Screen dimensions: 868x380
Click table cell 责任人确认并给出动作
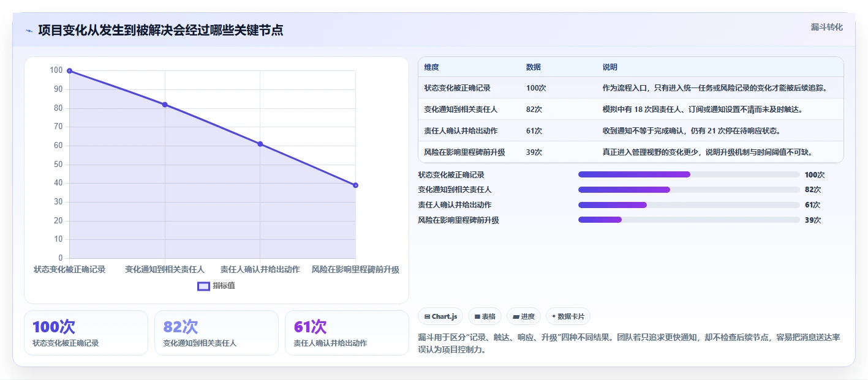pyautogui.click(x=461, y=131)
